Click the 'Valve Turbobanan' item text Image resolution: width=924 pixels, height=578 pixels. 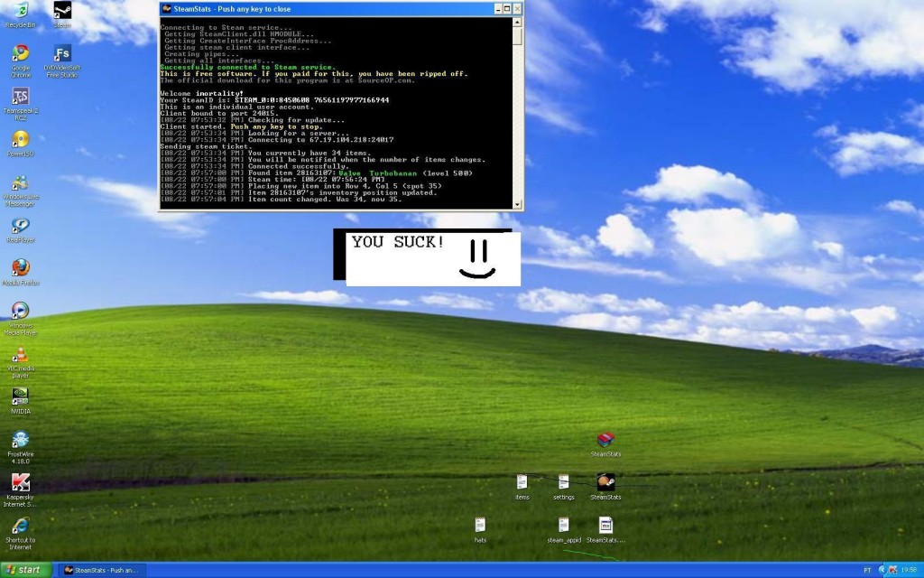tap(378, 172)
